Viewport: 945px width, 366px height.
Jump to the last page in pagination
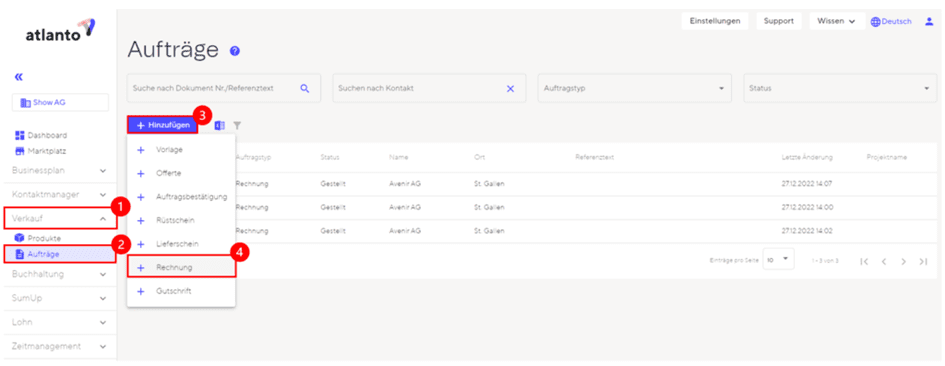(923, 261)
